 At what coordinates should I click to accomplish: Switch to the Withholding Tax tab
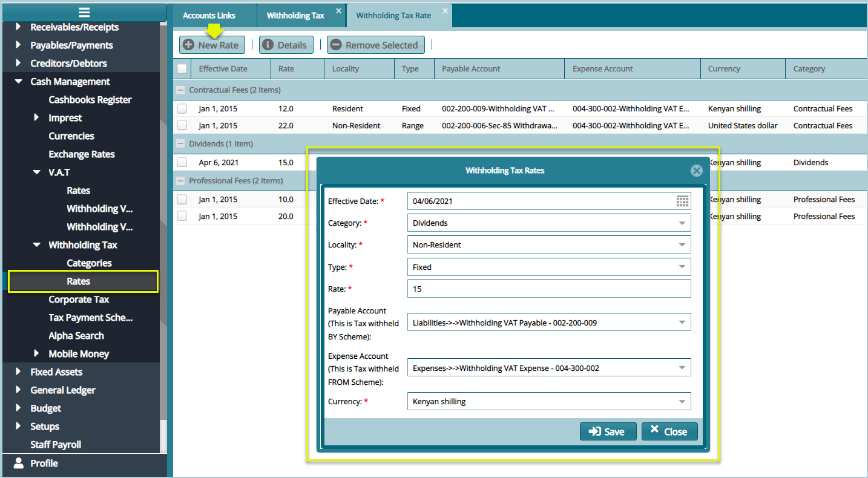[295, 16]
